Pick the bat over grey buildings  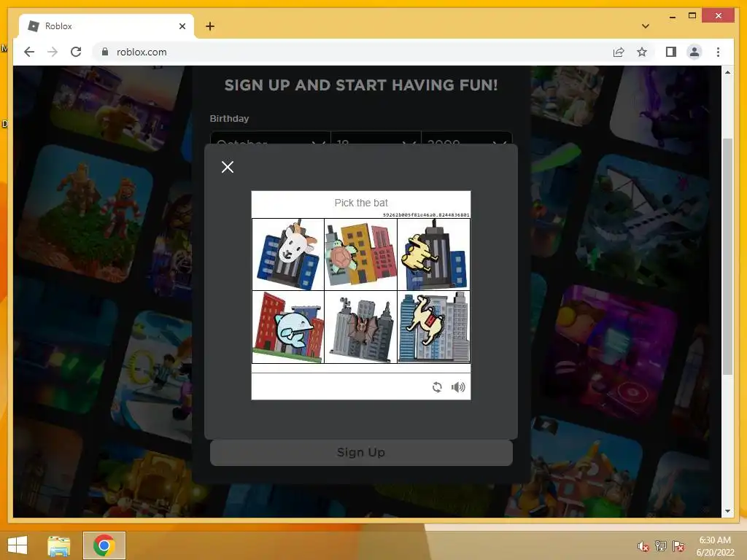(x=360, y=327)
